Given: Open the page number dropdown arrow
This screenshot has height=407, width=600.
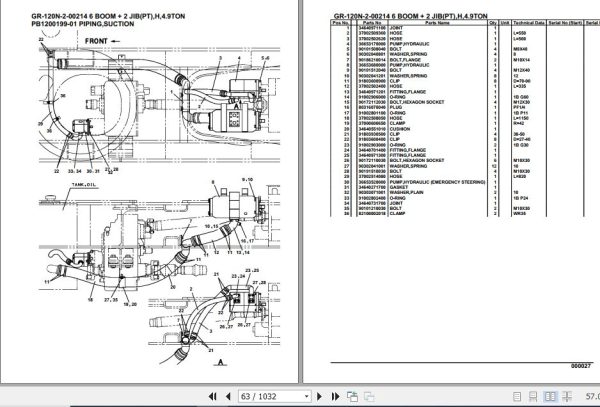Looking at the screenshot, I should tap(307, 397).
